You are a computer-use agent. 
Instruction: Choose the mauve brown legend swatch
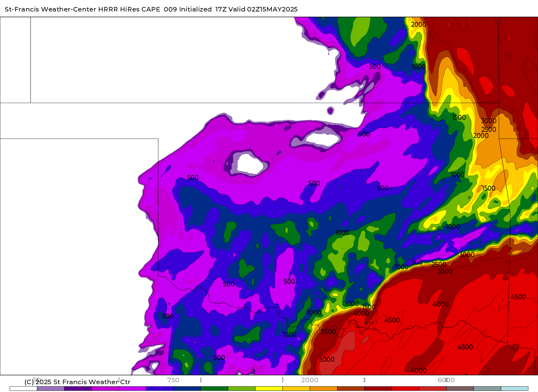pos(460,388)
